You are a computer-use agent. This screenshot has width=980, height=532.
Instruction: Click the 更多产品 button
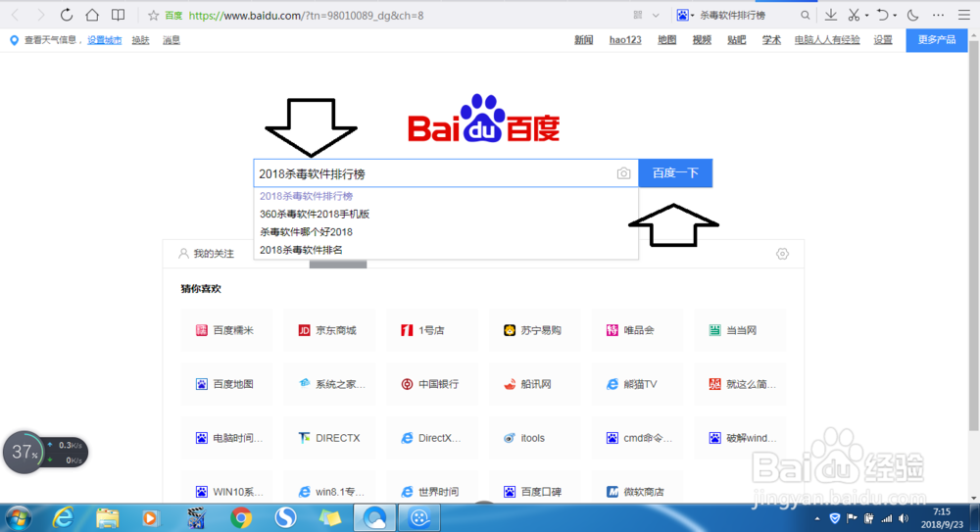[x=936, y=40]
